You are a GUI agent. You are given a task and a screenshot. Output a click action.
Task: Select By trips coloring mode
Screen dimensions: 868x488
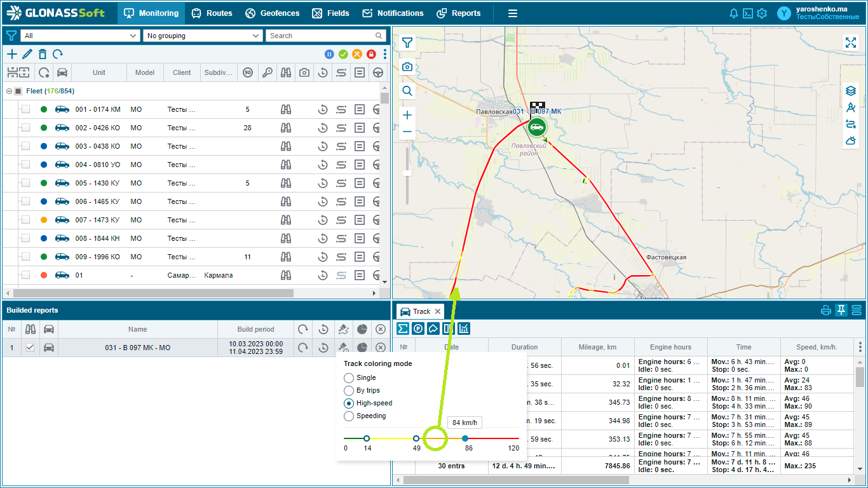coord(348,391)
